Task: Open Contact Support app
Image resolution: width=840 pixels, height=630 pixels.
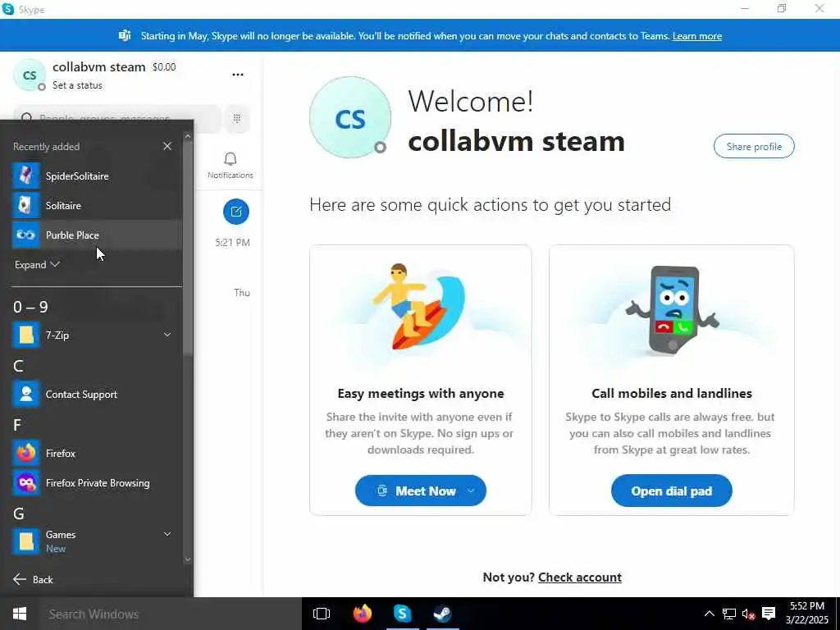Action: click(x=97, y=395)
